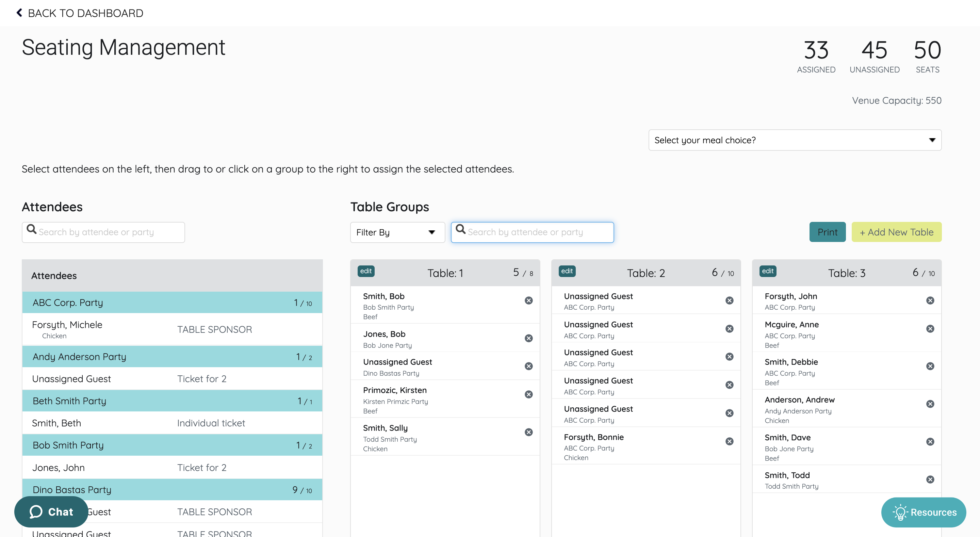Screen dimensions: 980x537
Task: Remove Smith, Todd from Table 3
Action: coord(930,479)
